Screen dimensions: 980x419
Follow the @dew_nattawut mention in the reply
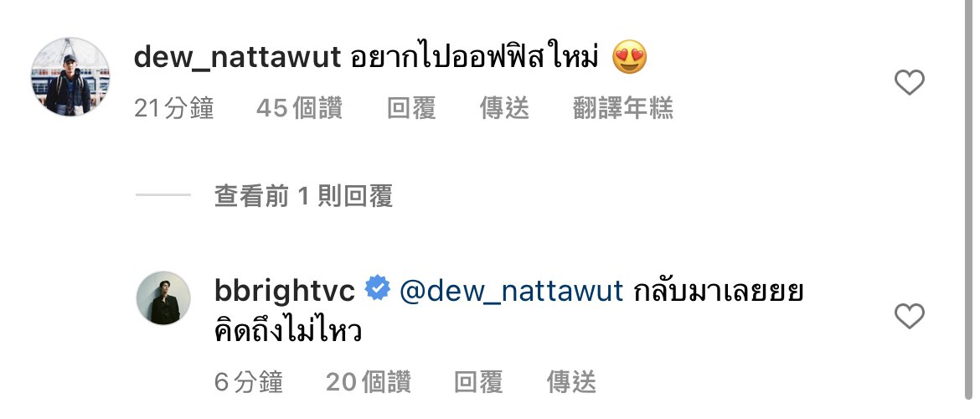pos(511,291)
